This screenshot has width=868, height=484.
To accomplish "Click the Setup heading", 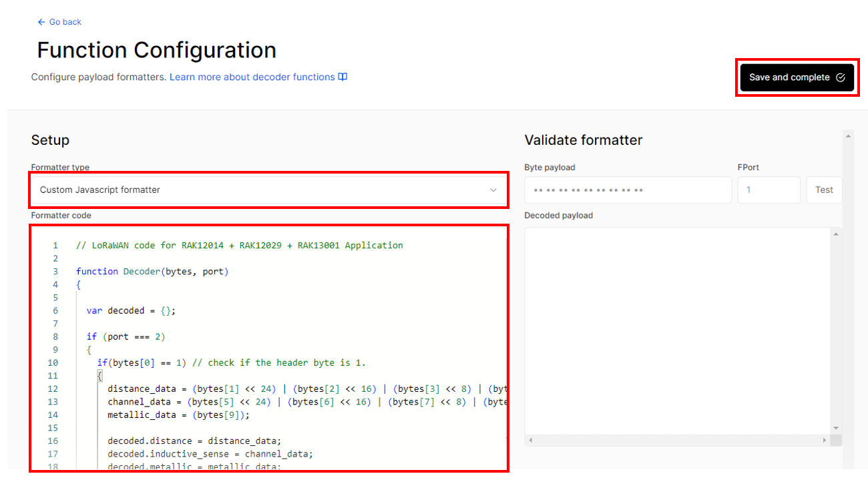I will tap(50, 140).
